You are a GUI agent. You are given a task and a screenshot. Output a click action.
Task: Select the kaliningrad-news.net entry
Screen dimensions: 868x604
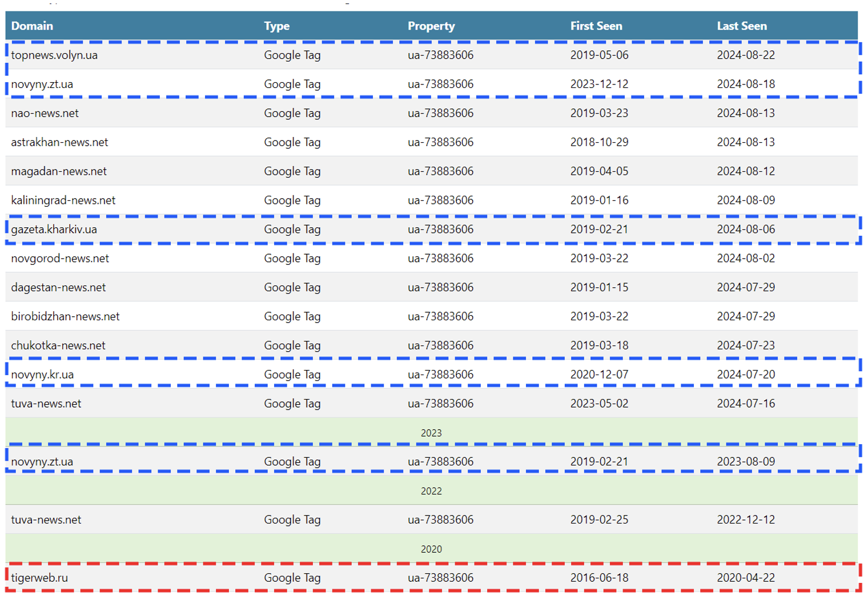(63, 200)
